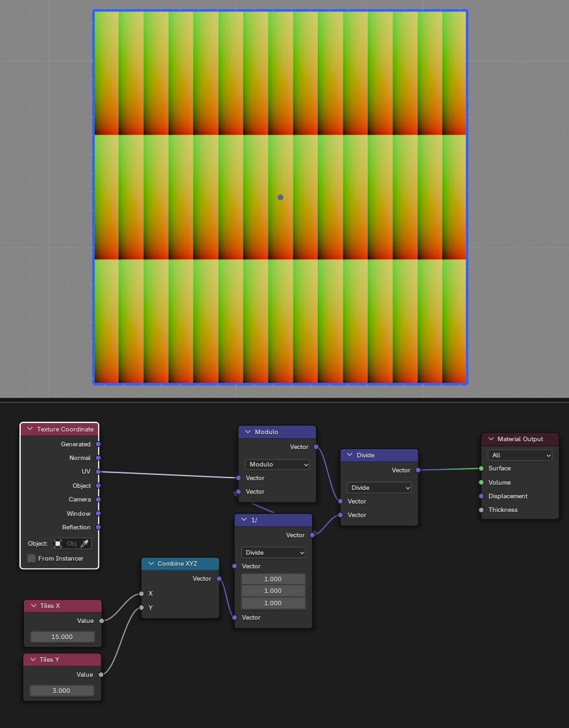The image size is (569, 728).
Task: Click the Divide node second Vector input socket
Action: point(341,515)
